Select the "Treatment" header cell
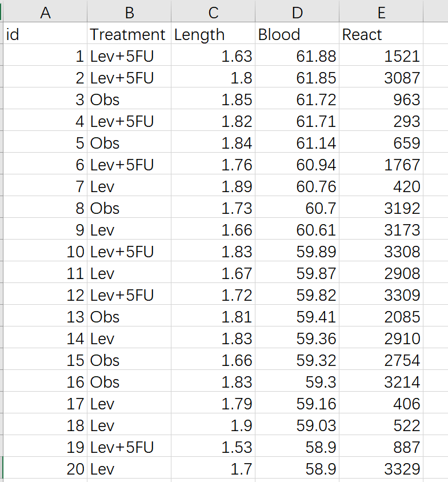 pos(129,34)
